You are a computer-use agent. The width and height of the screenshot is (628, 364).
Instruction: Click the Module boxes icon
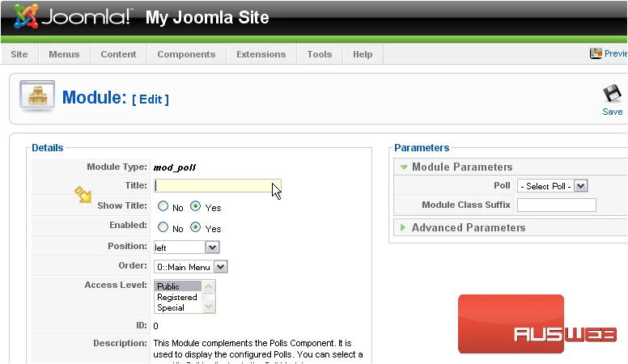point(37,95)
